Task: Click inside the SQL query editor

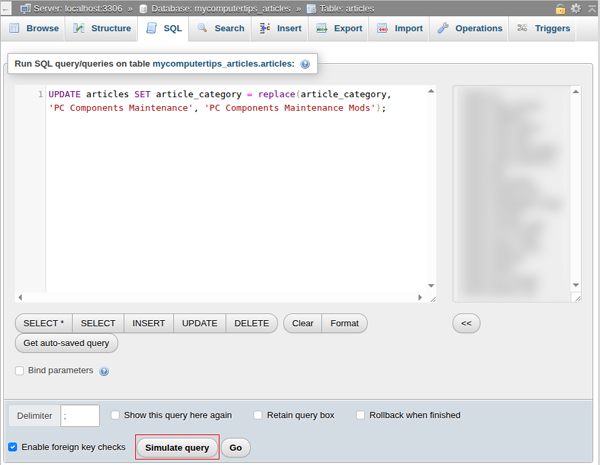Action: coord(236,189)
